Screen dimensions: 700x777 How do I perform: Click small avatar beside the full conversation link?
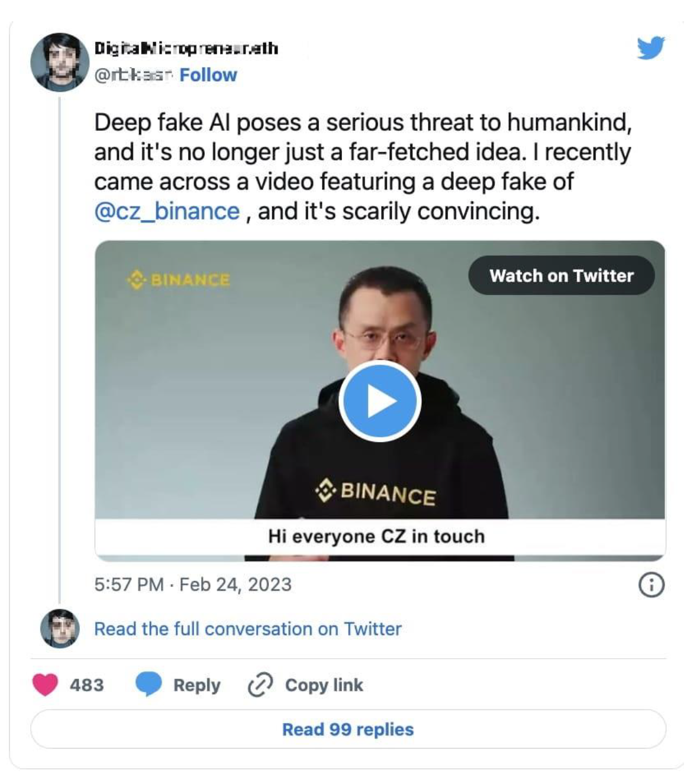[60, 628]
